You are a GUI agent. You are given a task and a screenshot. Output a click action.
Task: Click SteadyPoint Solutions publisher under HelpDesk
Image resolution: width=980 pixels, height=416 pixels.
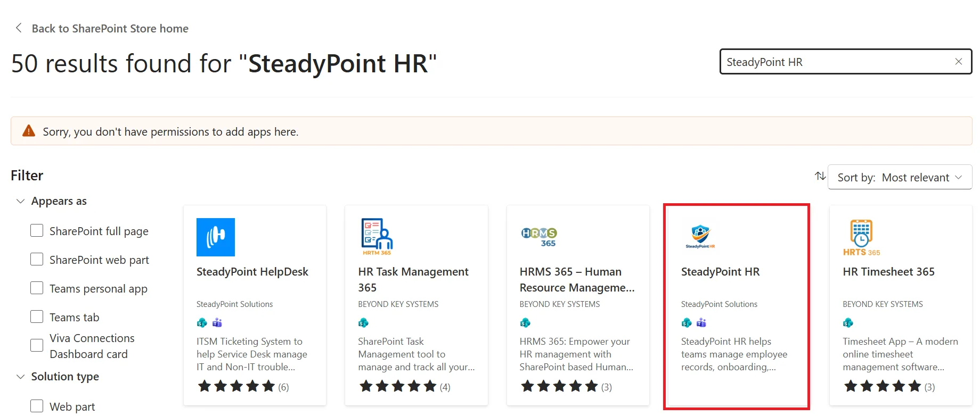point(234,304)
